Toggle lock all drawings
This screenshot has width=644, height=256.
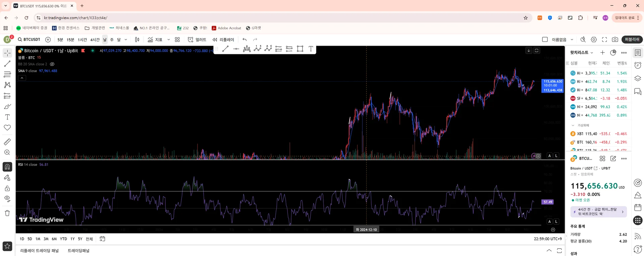coord(7,188)
